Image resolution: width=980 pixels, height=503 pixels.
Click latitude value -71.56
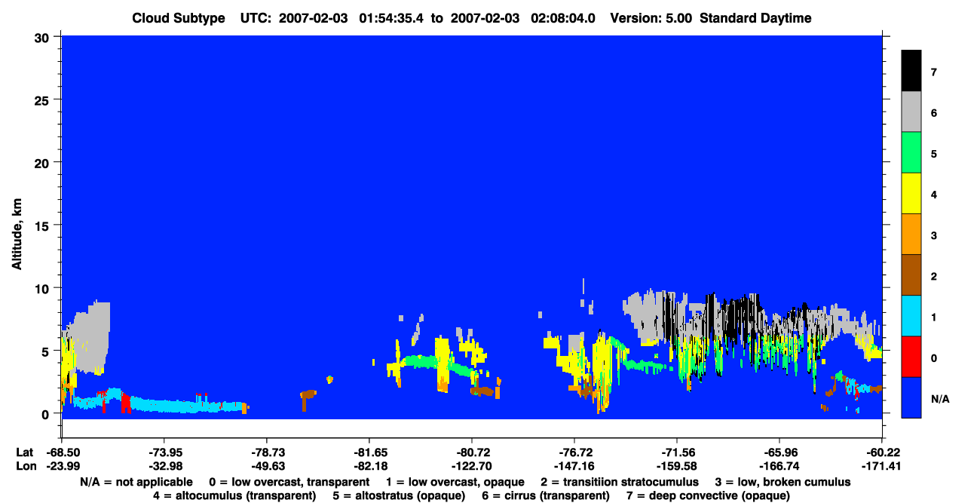pos(677,452)
